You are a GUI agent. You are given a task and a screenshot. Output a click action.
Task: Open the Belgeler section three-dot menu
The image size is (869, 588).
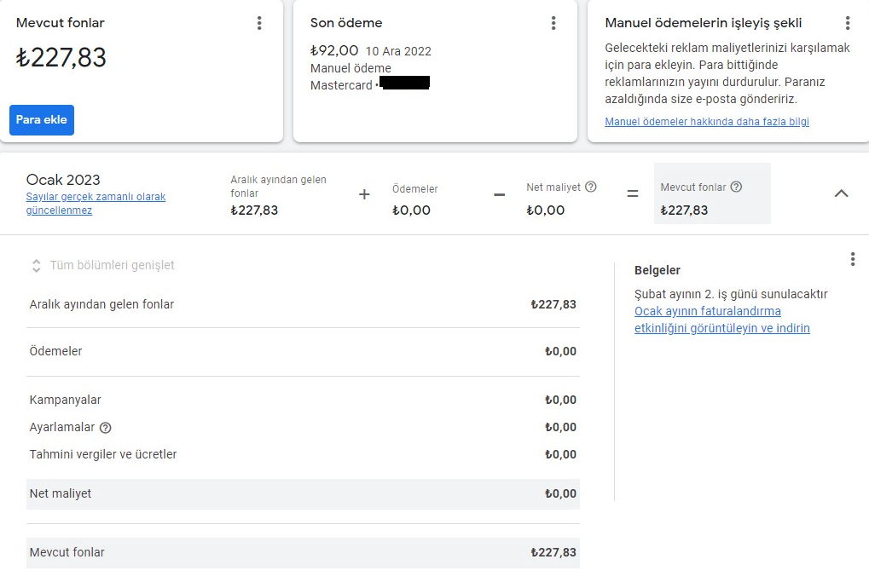point(853,259)
